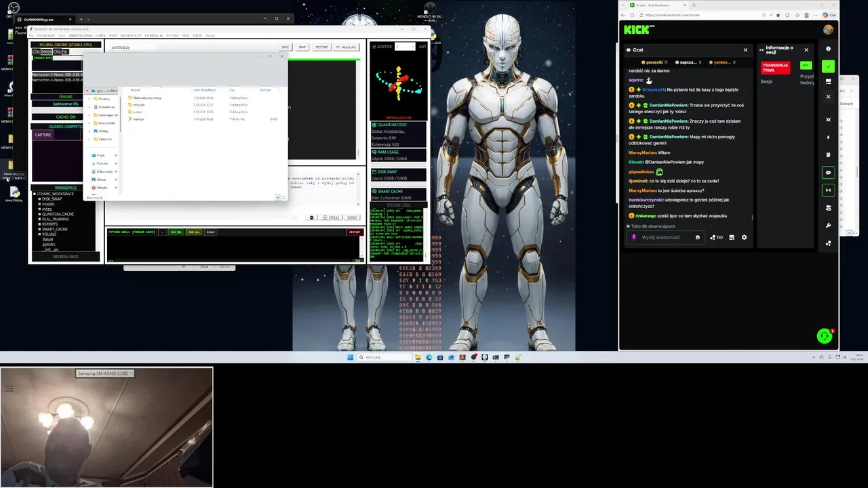The height and width of the screenshot is (488, 868).
Task: Click the points icon below chat
Action: pyautogui.click(x=713, y=237)
